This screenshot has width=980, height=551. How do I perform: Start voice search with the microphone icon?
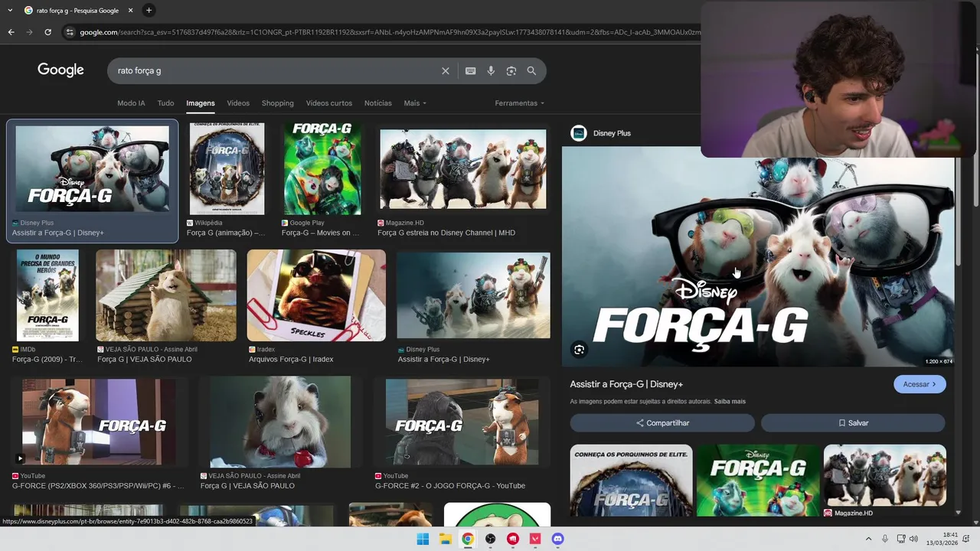491,70
